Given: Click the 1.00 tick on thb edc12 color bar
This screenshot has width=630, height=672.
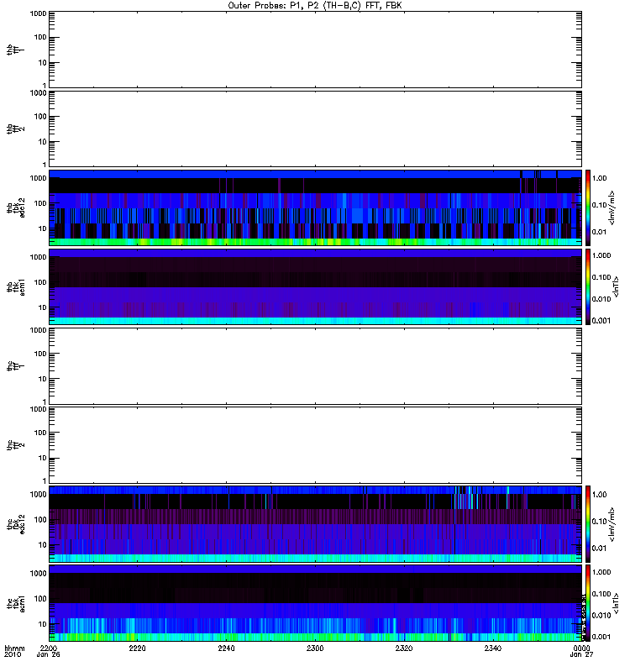Looking at the screenshot, I should pos(599,178).
